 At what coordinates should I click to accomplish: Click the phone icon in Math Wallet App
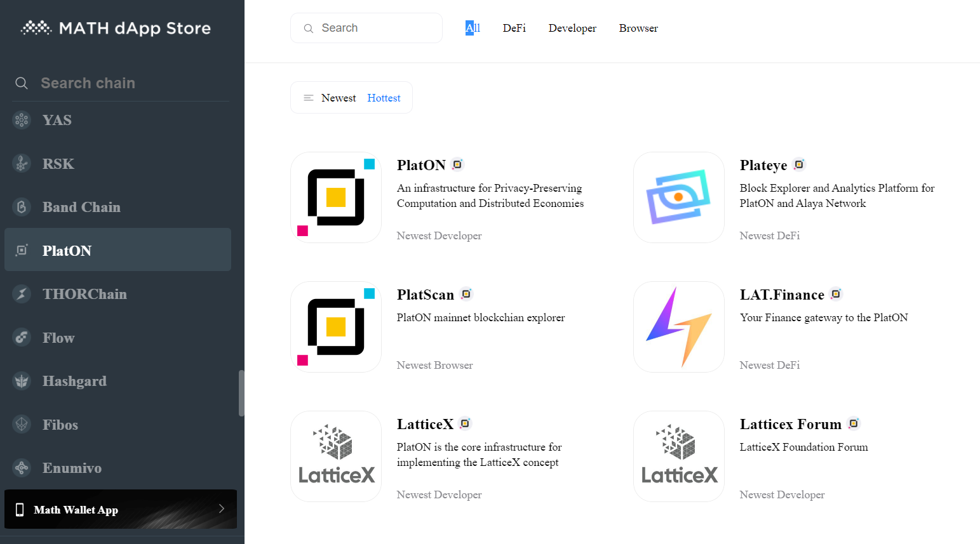[x=20, y=509]
